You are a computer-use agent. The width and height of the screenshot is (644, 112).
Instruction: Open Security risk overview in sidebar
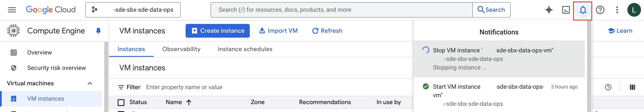click(56, 68)
